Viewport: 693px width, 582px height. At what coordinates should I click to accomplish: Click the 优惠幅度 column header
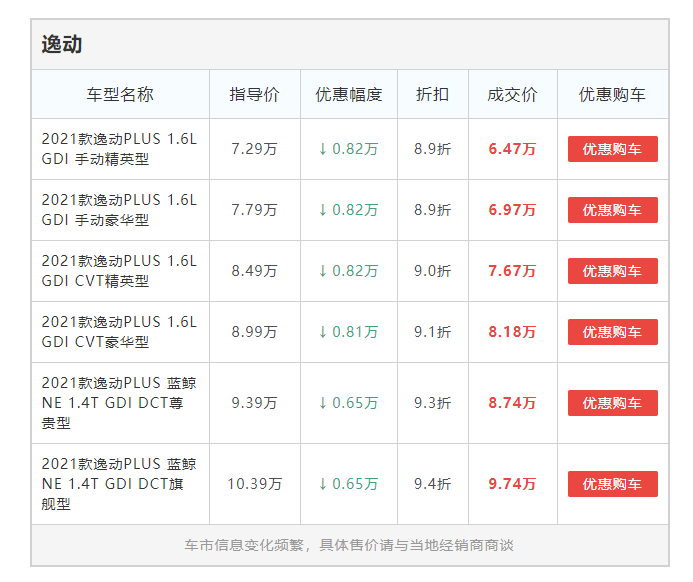[349, 95]
